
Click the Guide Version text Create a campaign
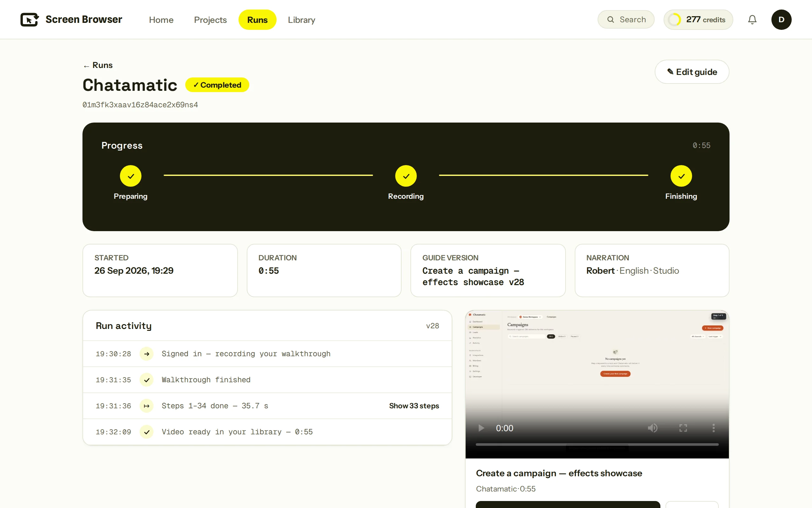(473, 277)
